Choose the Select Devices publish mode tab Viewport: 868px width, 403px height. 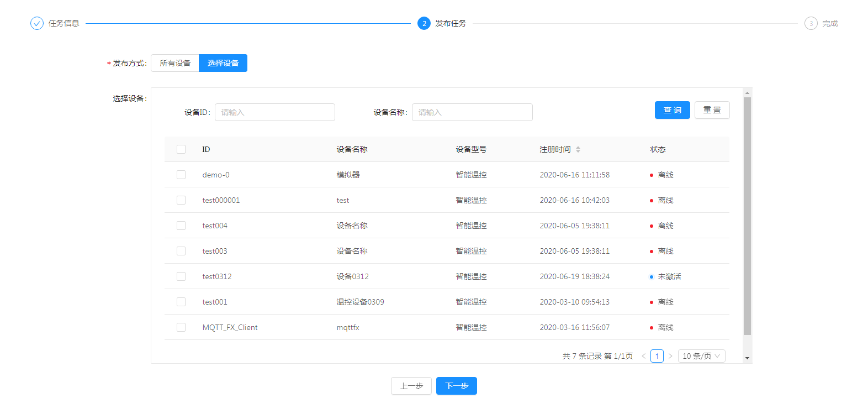tap(223, 63)
